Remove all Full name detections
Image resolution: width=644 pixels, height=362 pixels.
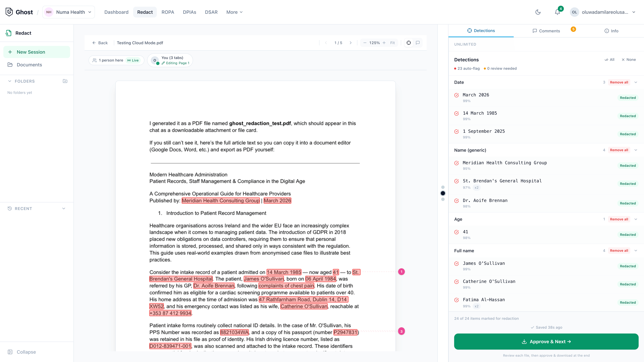(x=619, y=251)
